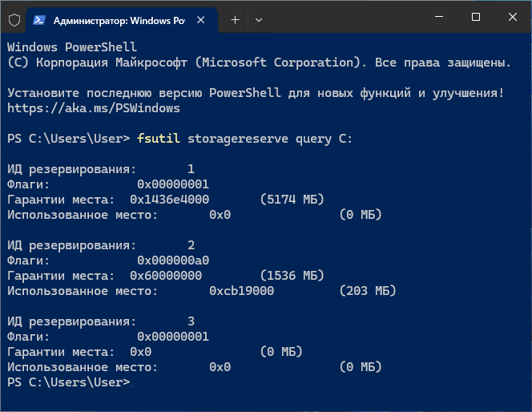Click the administrator shield icon
The width and height of the screenshot is (532, 412).
click(x=14, y=18)
